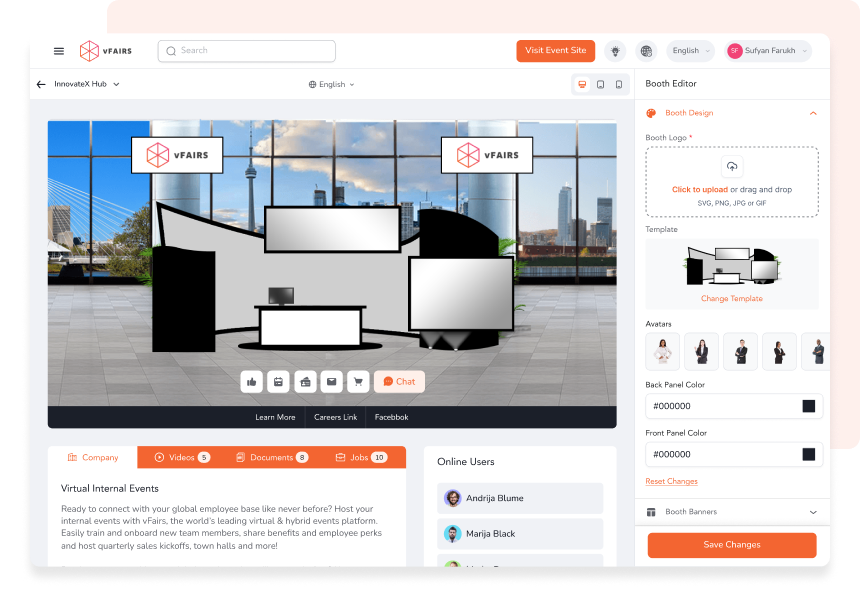Screen dimensions: 860x600
Task: Click the Visit Event Site button
Action: click(x=556, y=51)
